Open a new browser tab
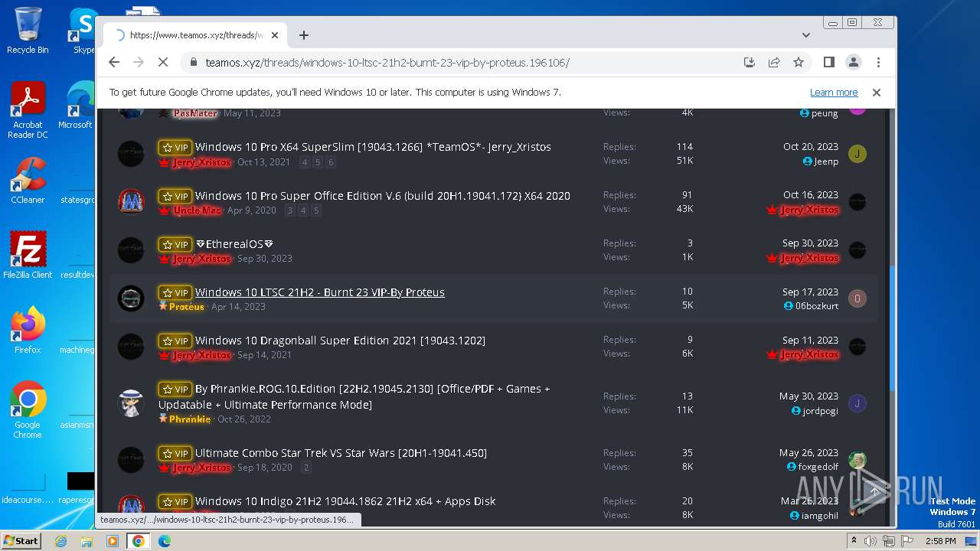980x551 pixels. tap(304, 35)
